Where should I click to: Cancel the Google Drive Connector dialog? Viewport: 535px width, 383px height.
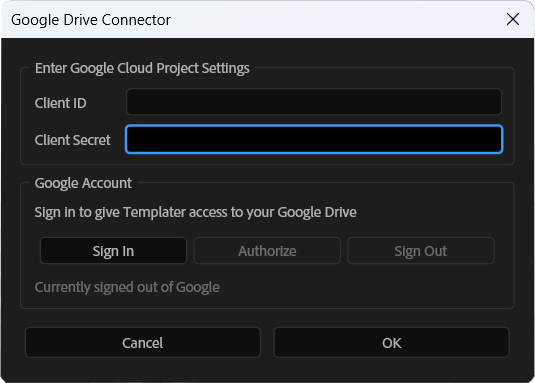(x=143, y=343)
